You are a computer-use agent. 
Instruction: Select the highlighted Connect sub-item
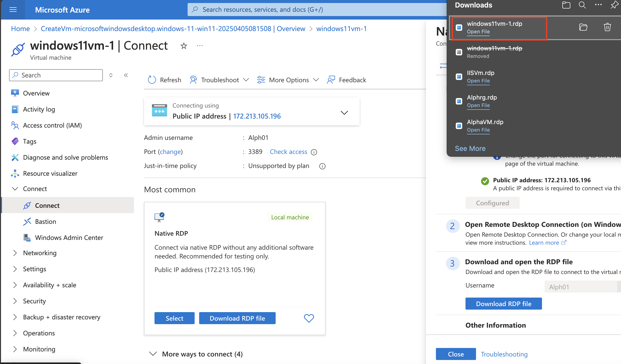click(x=68, y=205)
